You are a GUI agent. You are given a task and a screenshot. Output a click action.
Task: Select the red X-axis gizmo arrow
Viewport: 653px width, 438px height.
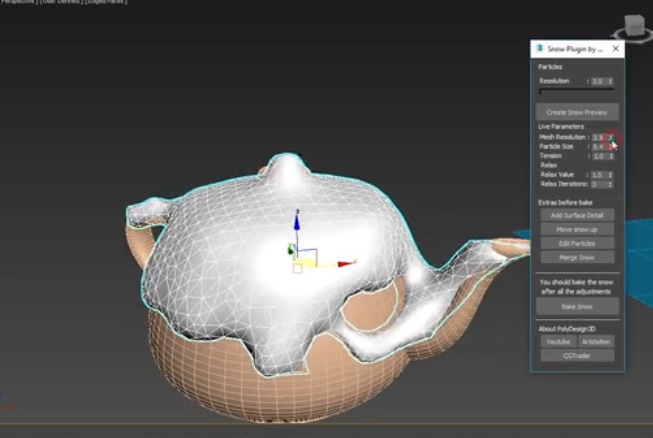click(346, 264)
